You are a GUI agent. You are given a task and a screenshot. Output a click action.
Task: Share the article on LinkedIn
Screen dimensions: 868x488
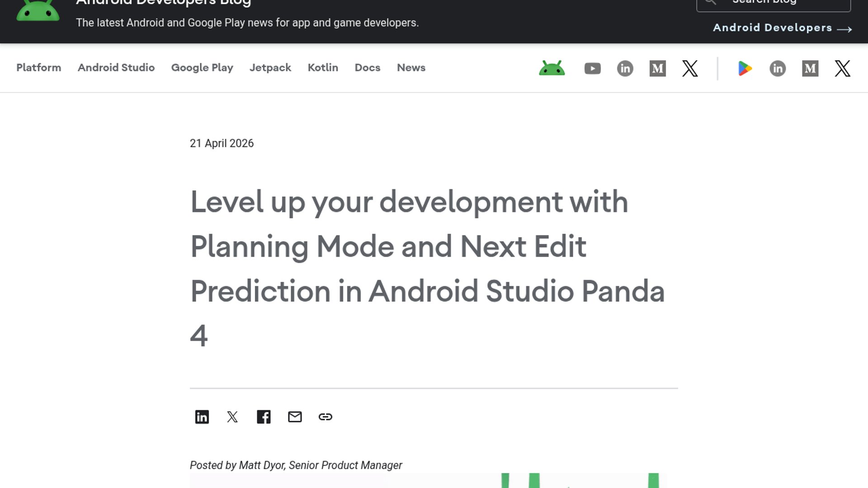tap(202, 417)
